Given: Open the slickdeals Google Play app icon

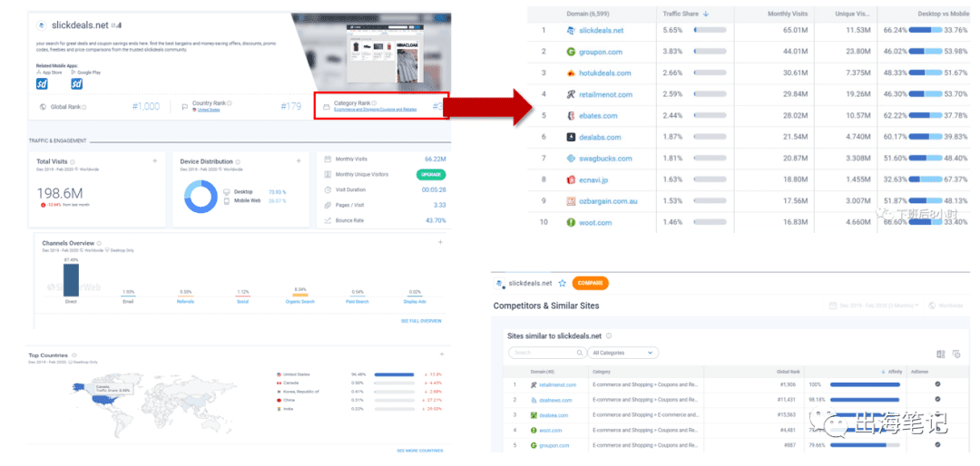Looking at the screenshot, I should (x=77, y=83).
